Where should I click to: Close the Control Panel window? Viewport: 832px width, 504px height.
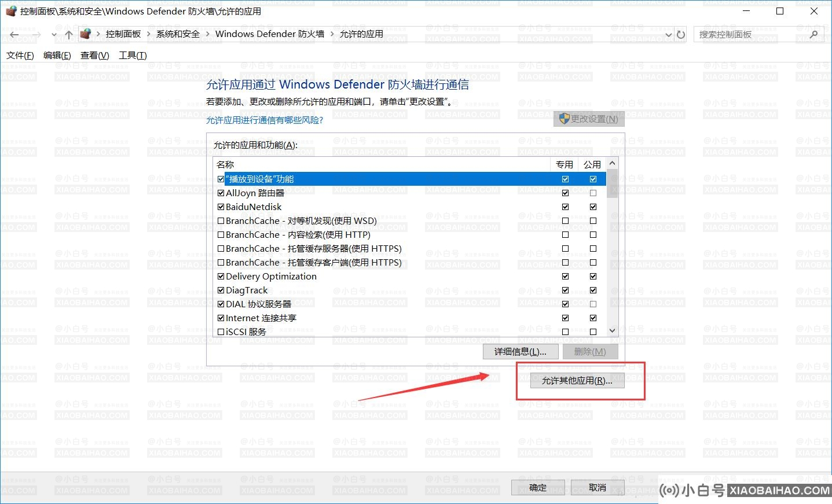(813, 11)
